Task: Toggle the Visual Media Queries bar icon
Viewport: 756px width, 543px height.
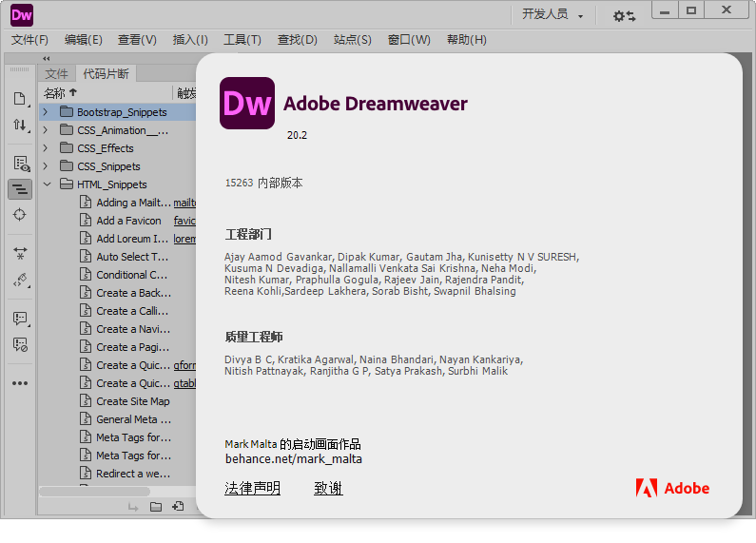Action: click(x=20, y=189)
